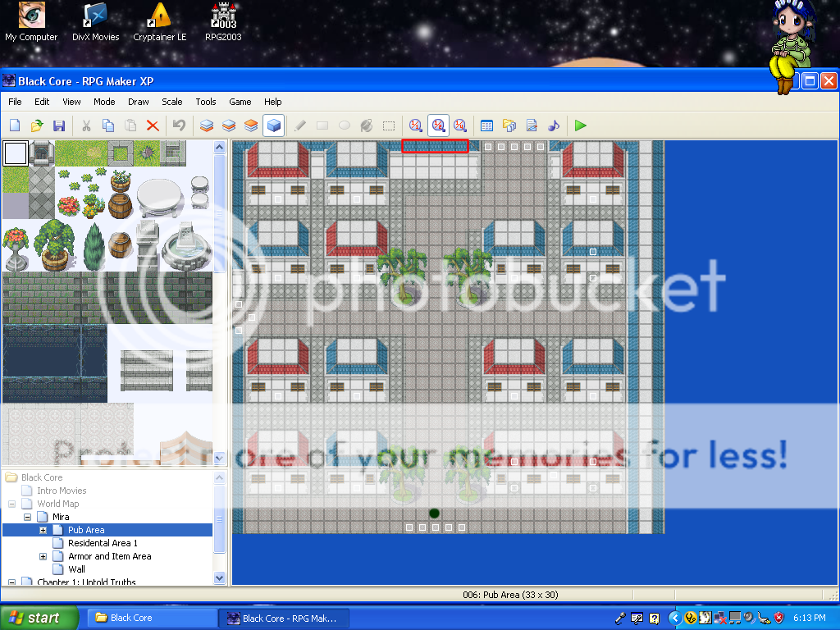Viewport: 840px width, 630px height.
Task: Select Residental Area 1 map
Action: 103,543
